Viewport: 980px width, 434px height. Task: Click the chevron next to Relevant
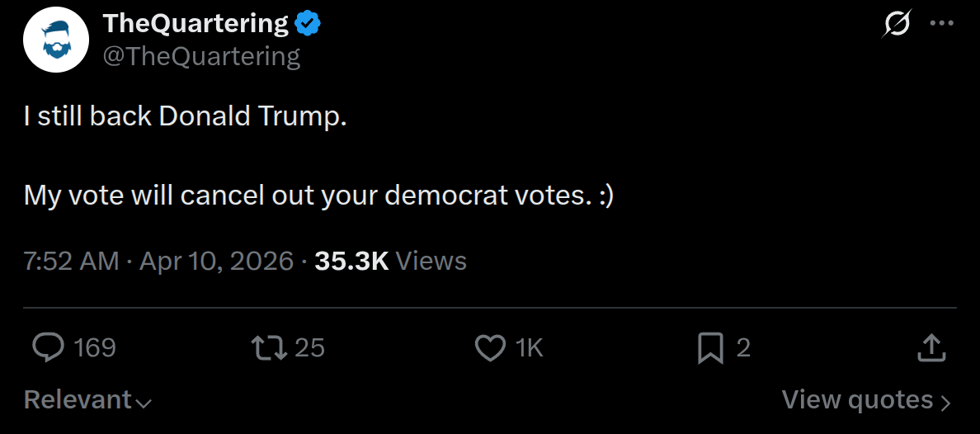[144, 403]
